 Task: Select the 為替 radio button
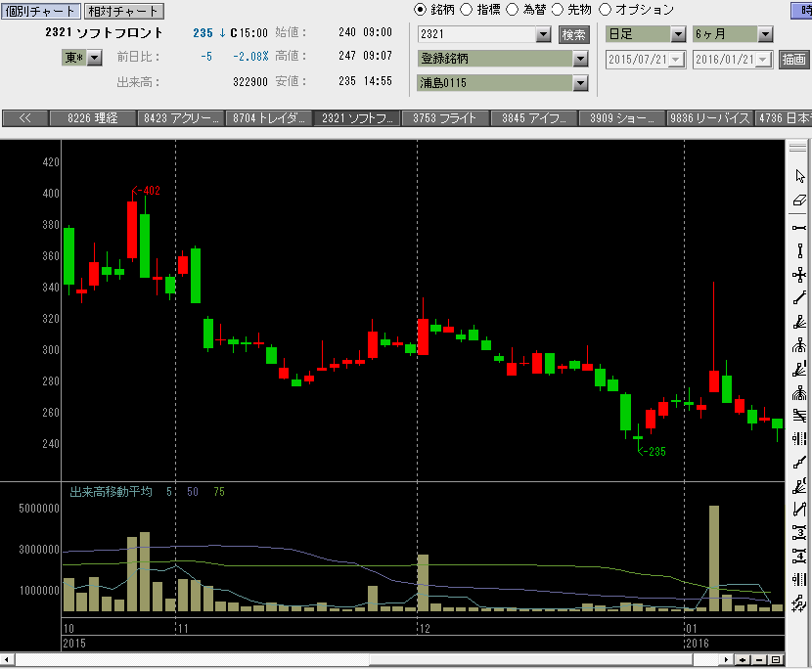pyautogui.click(x=512, y=10)
